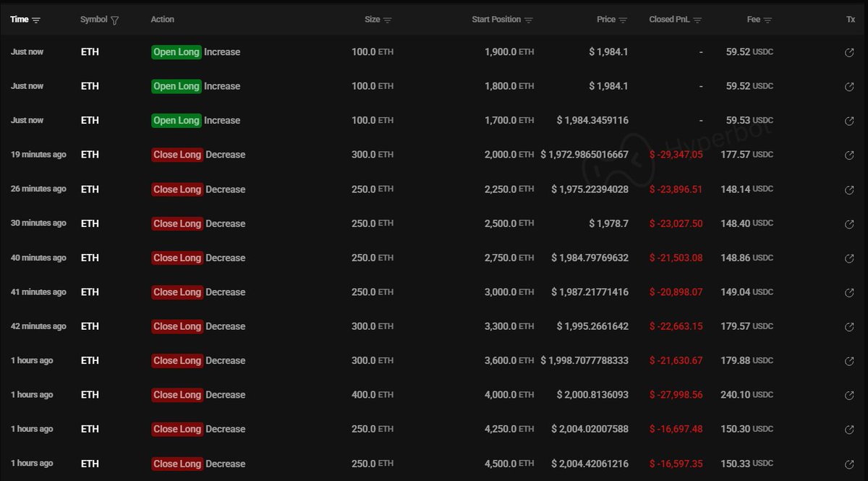Select the '42 minutes ago' time cell

[38, 326]
